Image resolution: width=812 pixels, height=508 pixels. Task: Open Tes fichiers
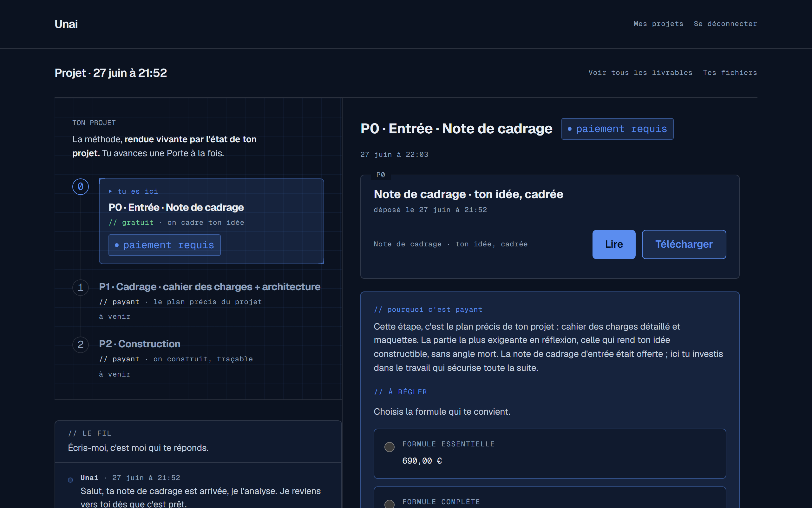click(730, 73)
